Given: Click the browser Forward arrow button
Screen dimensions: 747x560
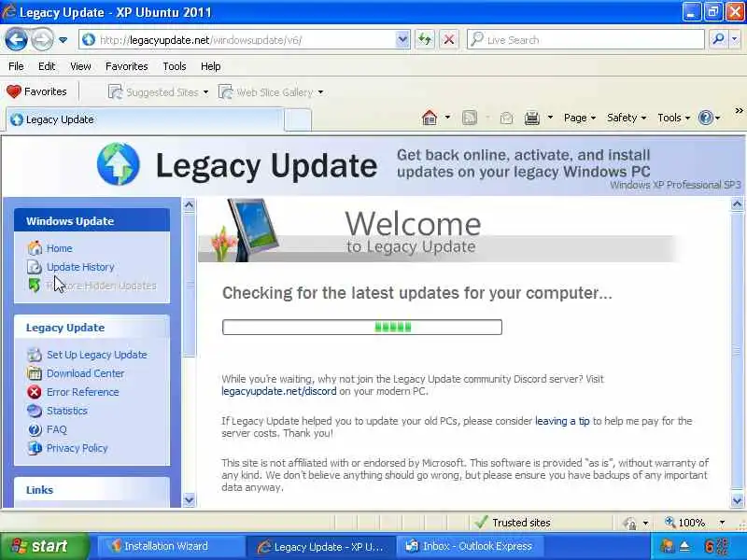Looking at the screenshot, I should [x=42, y=39].
